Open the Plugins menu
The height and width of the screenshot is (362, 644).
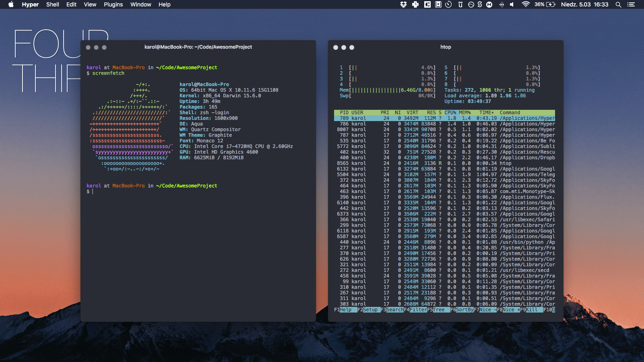pyautogui.click(x=114, y=4)
